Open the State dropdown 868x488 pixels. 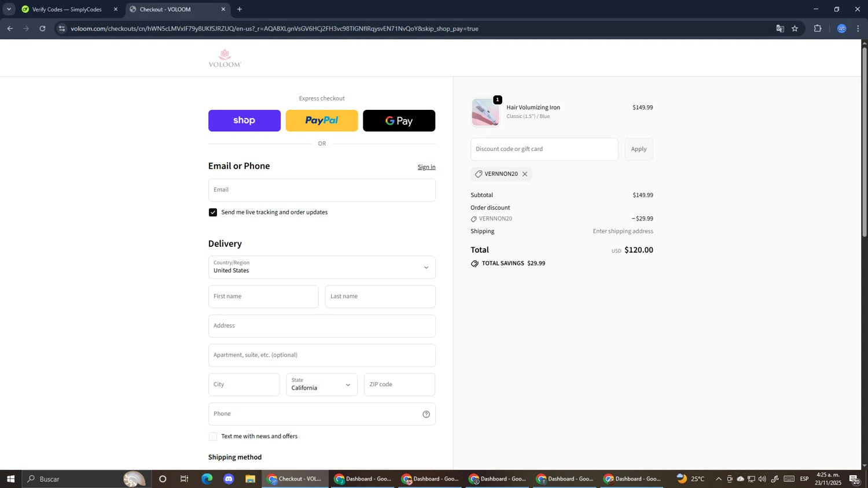[x=322, y=385]
